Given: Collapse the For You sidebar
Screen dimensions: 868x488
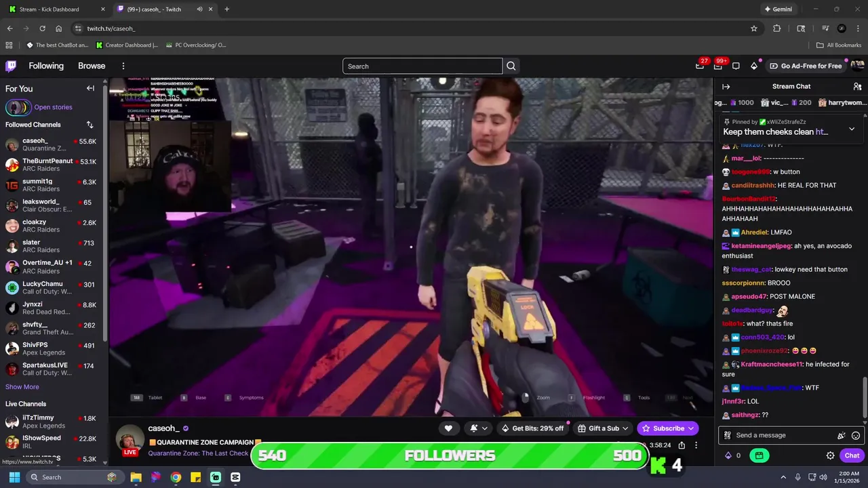Looking at the screenshot, I should tap(90, 88).
